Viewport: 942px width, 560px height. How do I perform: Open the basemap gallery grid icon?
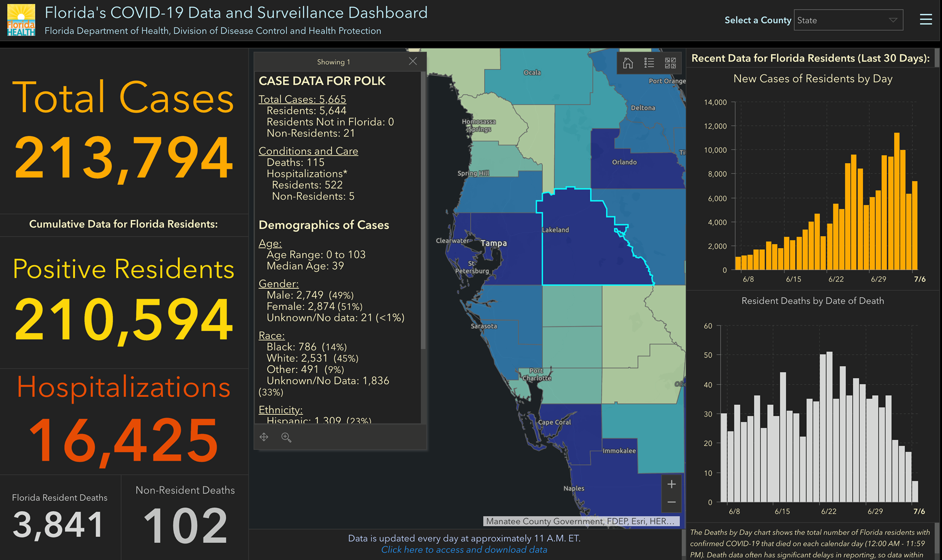(671, 63)
